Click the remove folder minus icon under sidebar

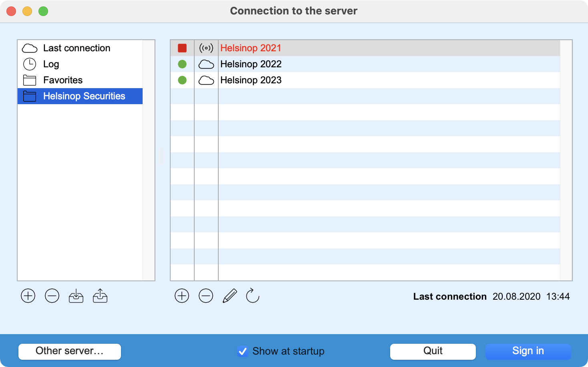tap(52, 296)
